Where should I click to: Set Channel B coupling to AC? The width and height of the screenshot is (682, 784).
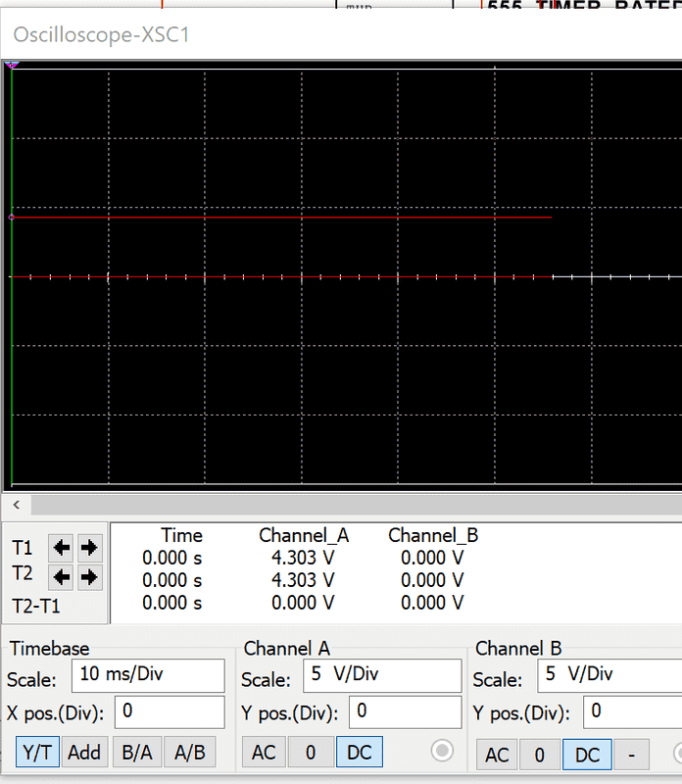pos(498,755)
